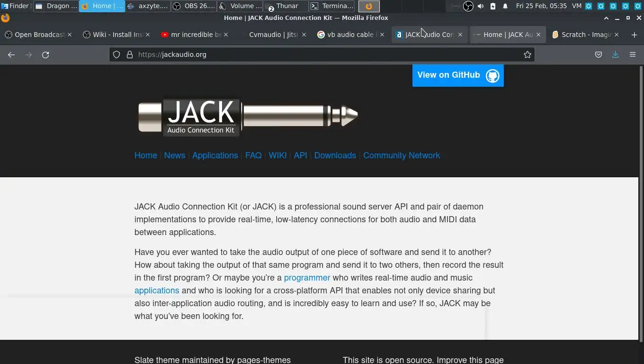Click the VM label in the panel

577,6
